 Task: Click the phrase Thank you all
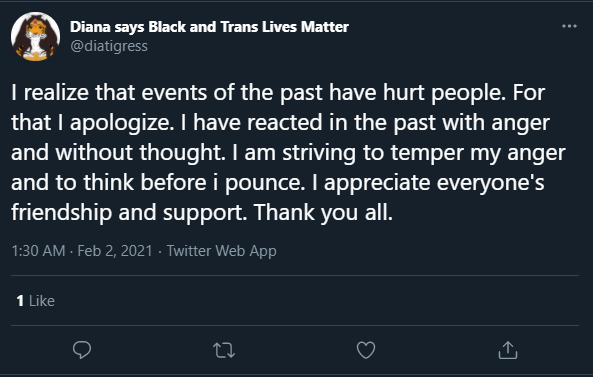tap(323, 213)
